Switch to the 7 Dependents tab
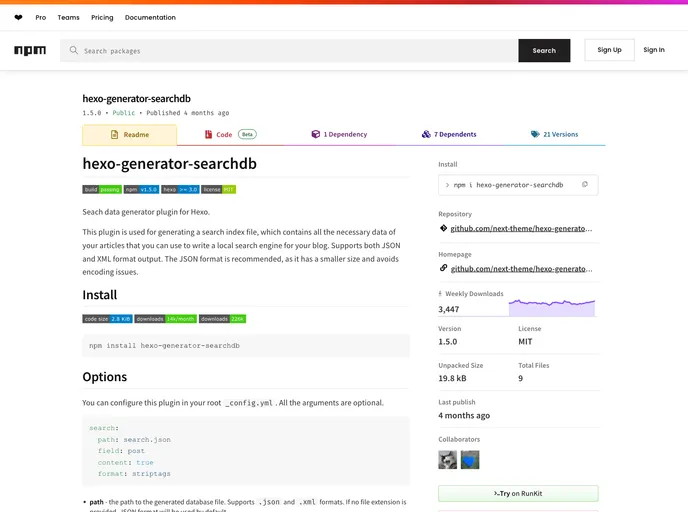 tap(449, 134)
